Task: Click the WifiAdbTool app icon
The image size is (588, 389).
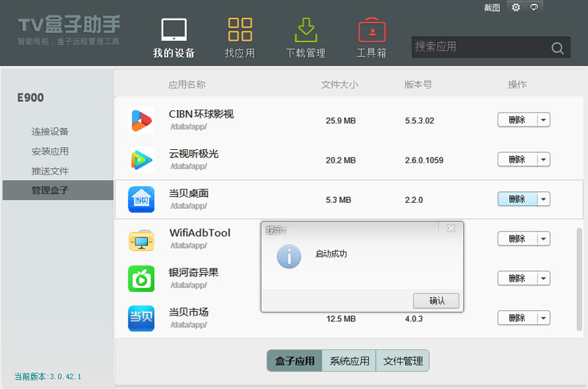Action: point(141,240)
